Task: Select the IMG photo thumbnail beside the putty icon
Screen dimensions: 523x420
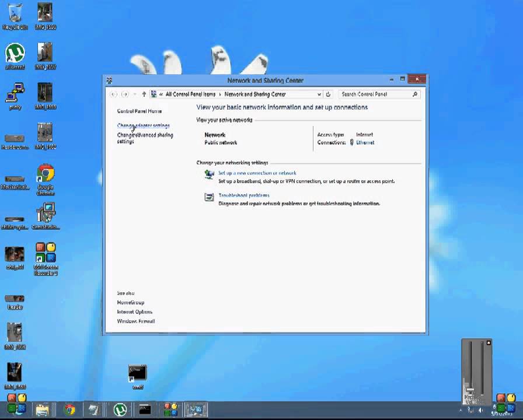Action: point(46,97)
